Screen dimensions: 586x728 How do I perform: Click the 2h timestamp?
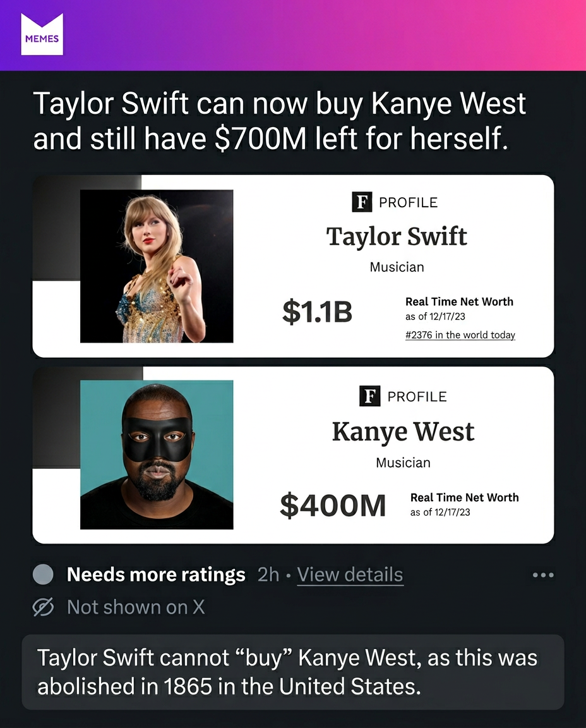pyautogui.click(x=269, y=574)
